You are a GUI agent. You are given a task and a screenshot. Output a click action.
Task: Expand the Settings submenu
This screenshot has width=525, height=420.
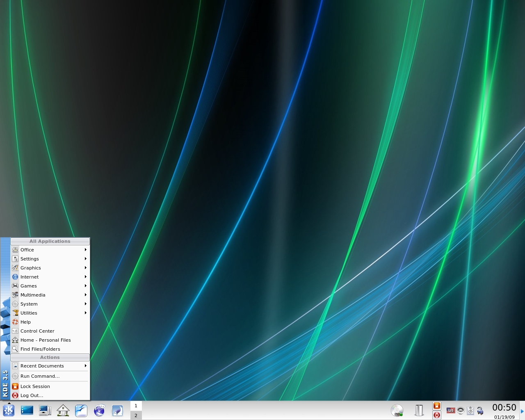coord(50,259)
